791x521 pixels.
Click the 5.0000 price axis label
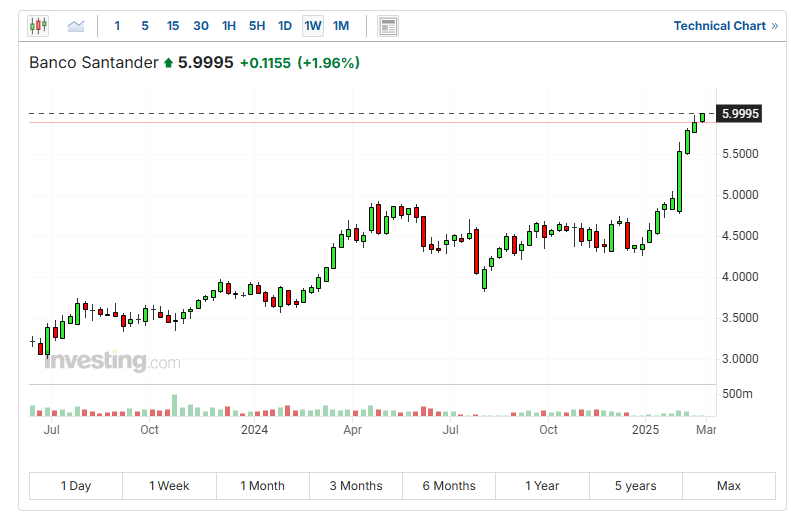[740, 195]
